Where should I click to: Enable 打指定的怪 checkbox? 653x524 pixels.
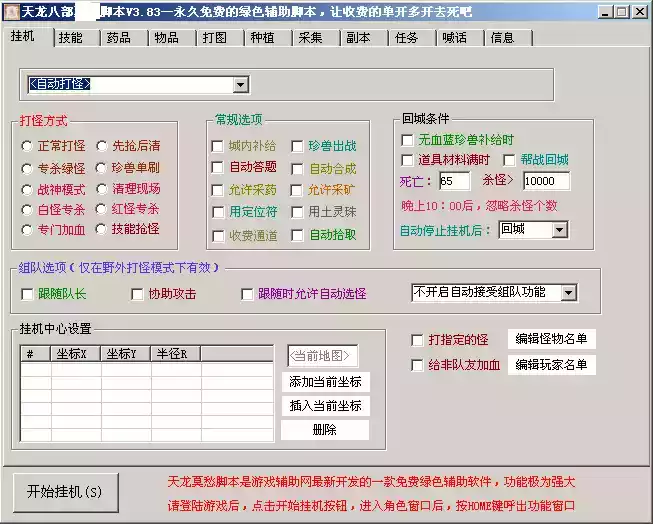pyautogui.click(x=417, y=340)
